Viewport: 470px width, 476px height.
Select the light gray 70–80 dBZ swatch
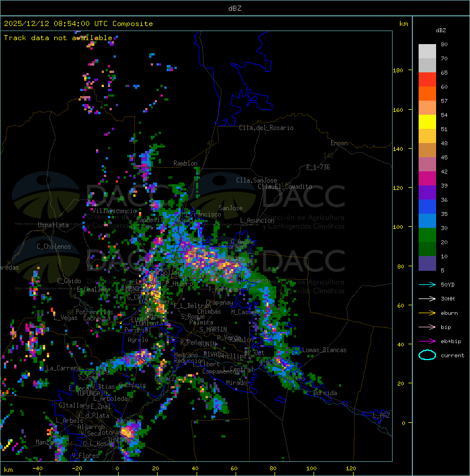click(427, 51)
